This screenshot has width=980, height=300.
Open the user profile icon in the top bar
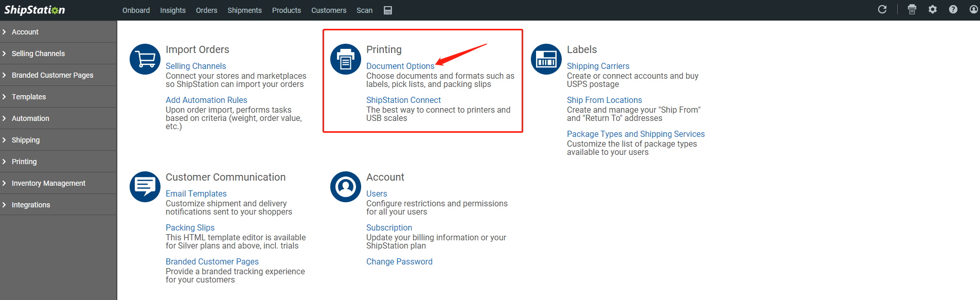click(x=973, y=10)
